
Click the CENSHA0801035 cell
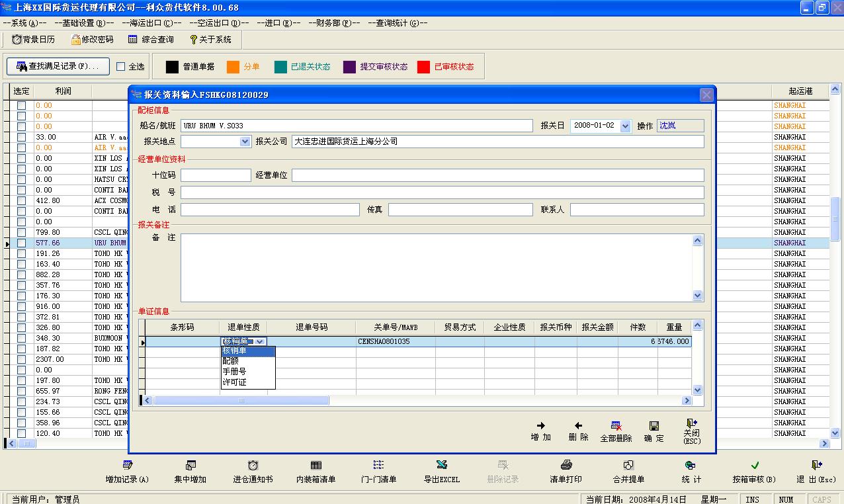(396, 341)
